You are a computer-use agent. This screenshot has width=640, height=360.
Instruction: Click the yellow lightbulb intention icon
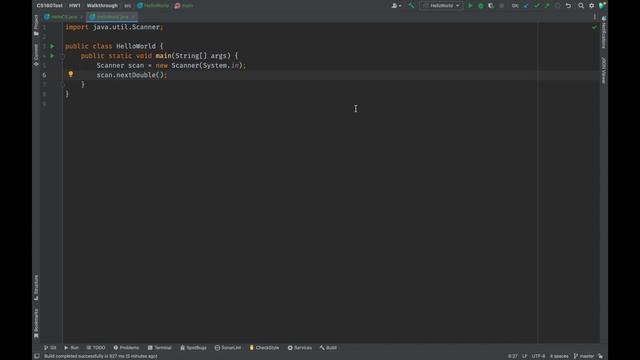tap(71, 74)
